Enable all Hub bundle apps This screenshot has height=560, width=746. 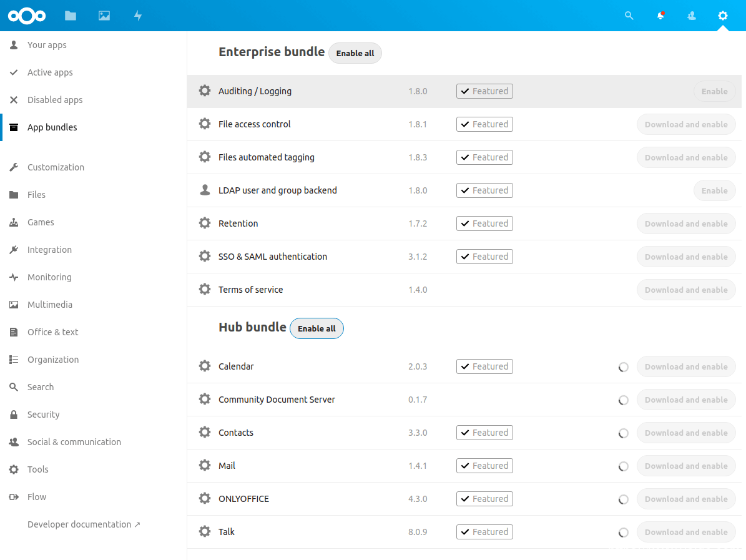pos(317,328)
